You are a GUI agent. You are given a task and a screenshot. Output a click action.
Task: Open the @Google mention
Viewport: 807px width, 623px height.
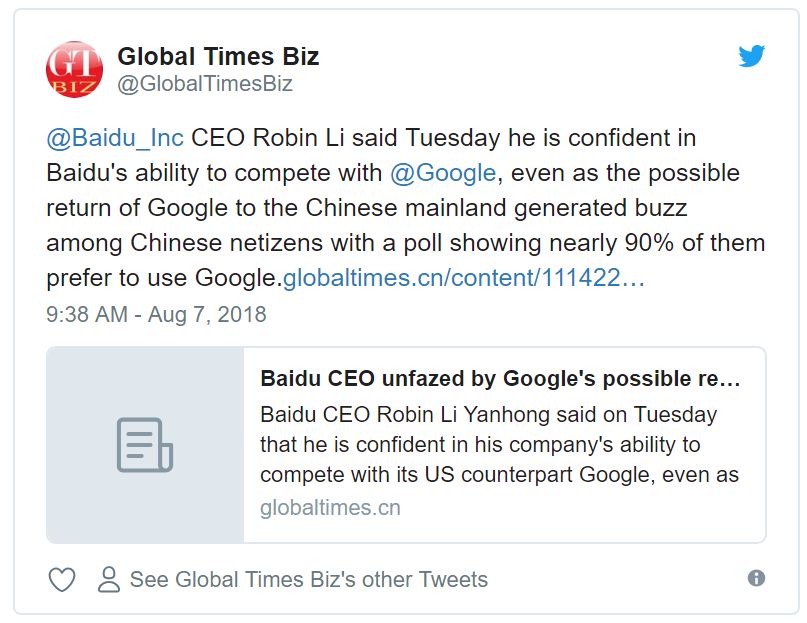tap(443, 173)
